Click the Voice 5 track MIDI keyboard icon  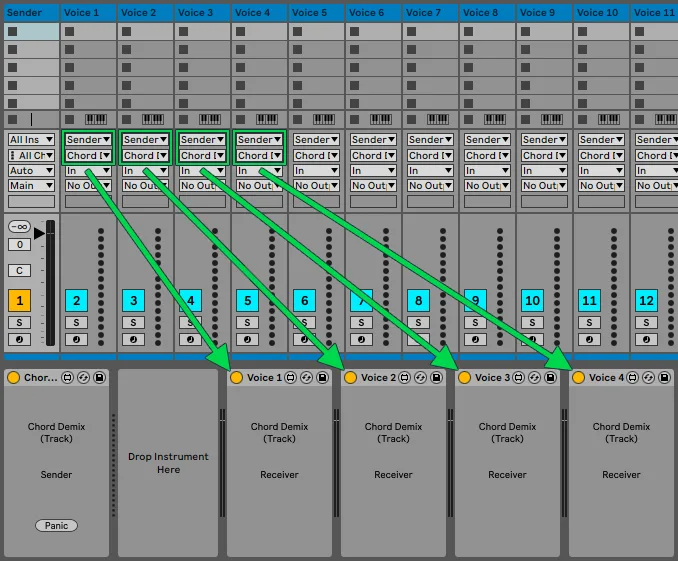323,119
